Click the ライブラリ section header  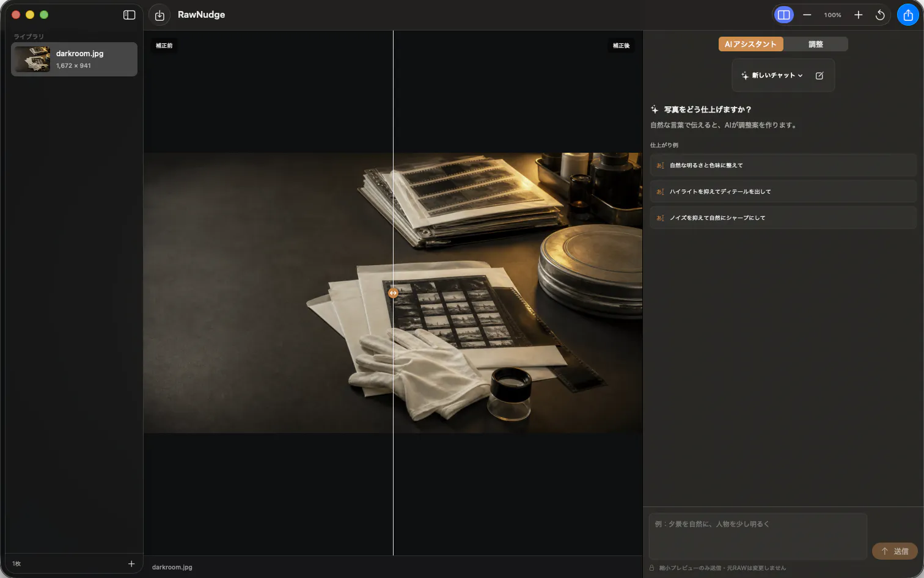(29, 37)
